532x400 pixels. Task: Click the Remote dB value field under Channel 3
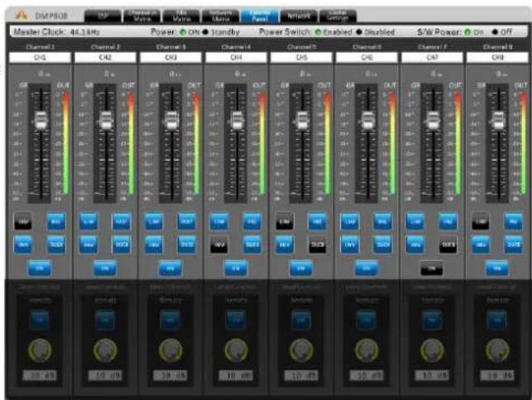pos(170,375)
